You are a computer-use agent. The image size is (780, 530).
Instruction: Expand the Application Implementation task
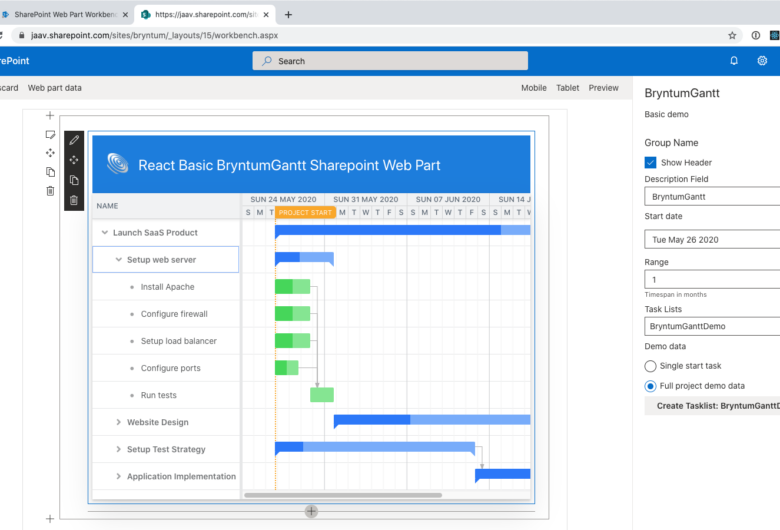click(118, 476)
